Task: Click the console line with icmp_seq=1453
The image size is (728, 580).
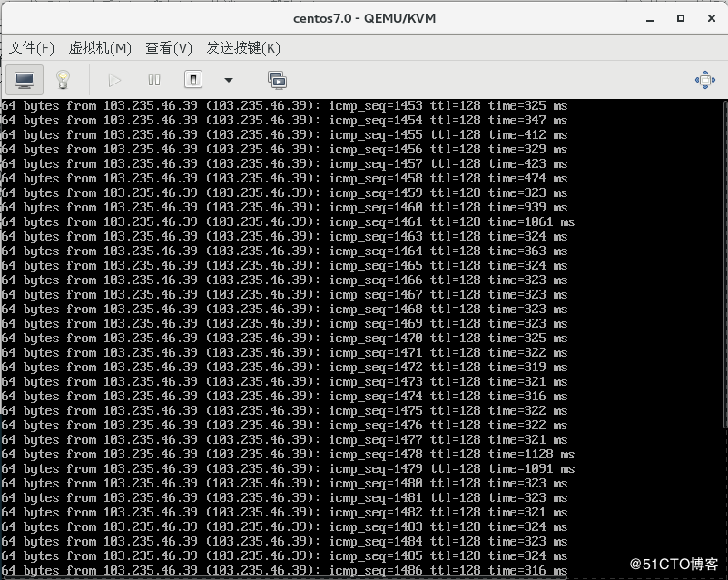Action: 287,106
